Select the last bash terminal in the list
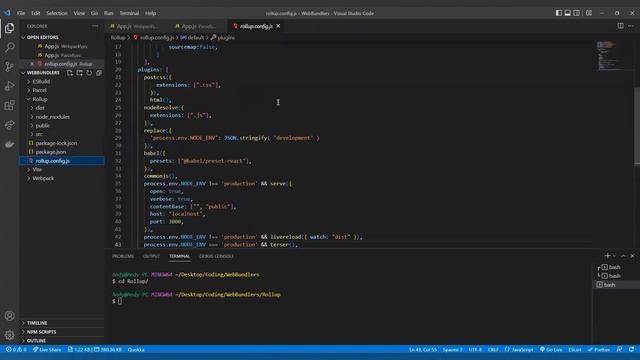Image resolution: width=640 pixels, height=360 pixels. coord(616,285)
